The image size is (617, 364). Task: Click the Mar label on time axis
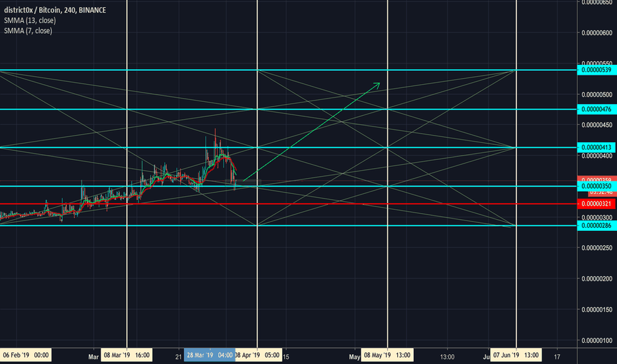click(x=93, y=357)
